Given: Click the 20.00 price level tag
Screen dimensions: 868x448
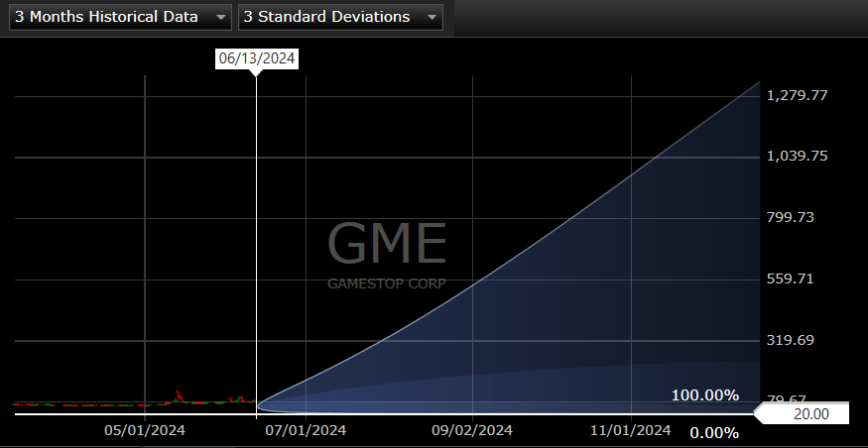Looking at the screenshot, I should pyautogui.click(x=801, y=413).
